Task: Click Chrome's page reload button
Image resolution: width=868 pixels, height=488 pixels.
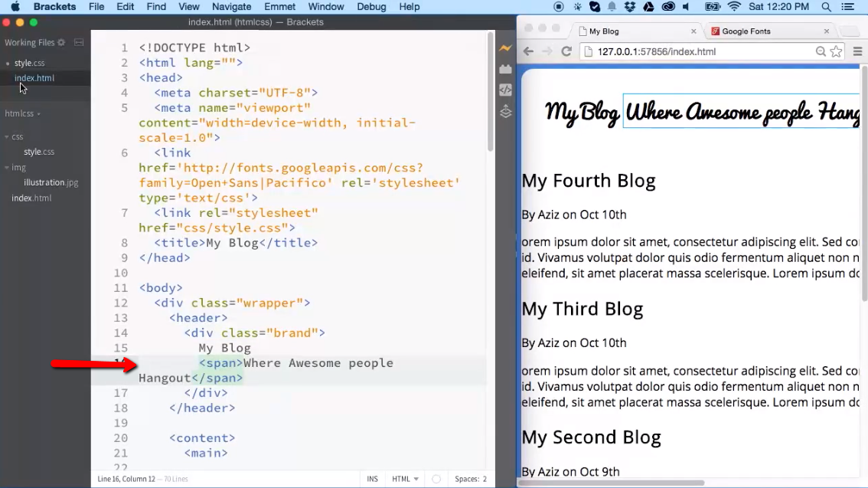Action: [x=566, y=52]
